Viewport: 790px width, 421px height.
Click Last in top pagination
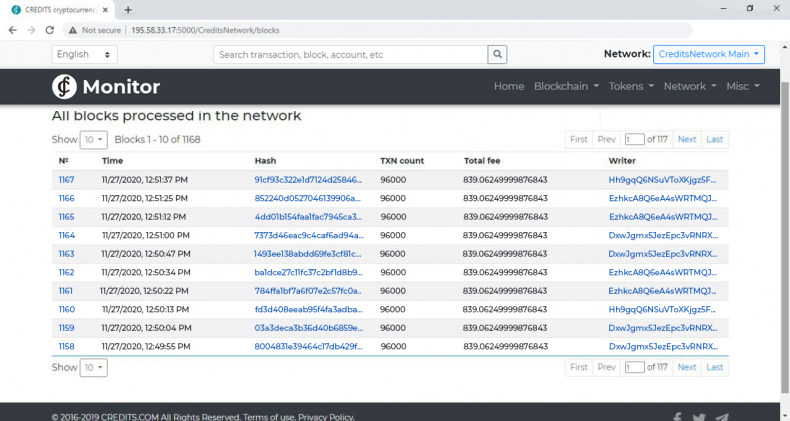(x=714, y=139)
